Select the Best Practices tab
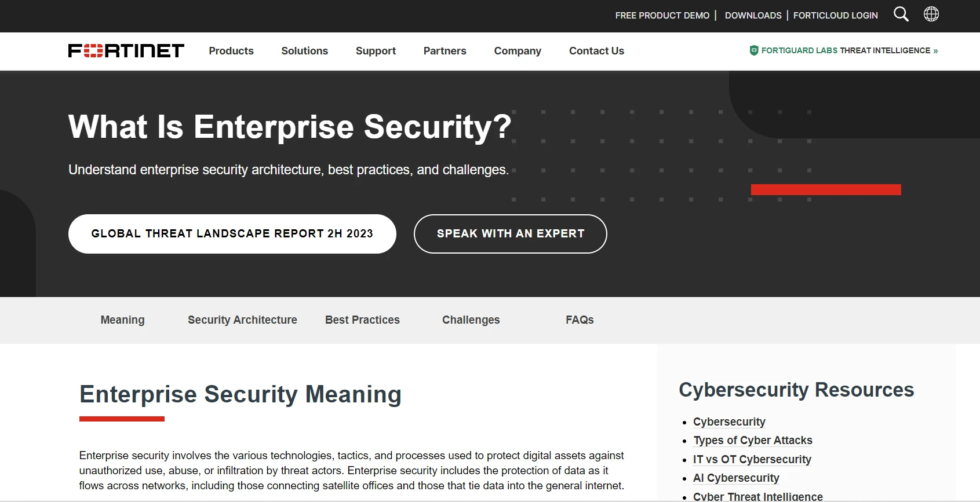 pos(362,320)
